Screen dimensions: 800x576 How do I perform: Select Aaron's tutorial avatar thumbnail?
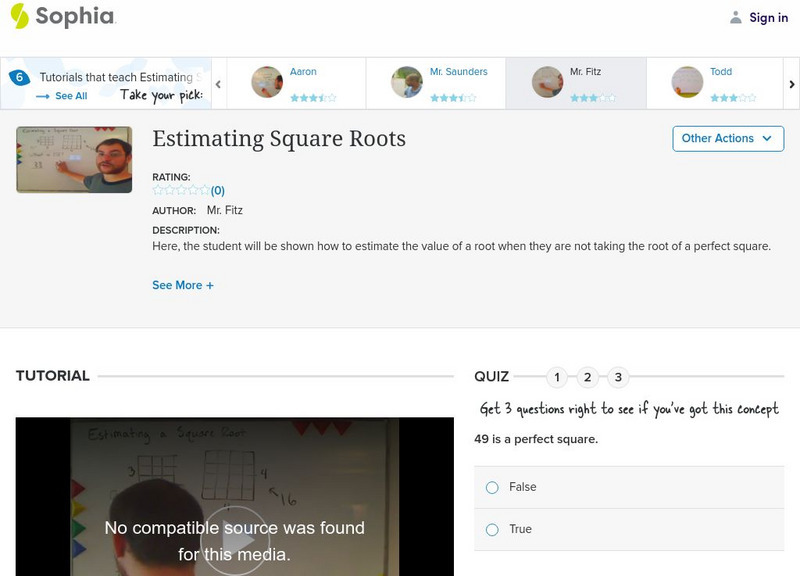click(x=267, y=82)
